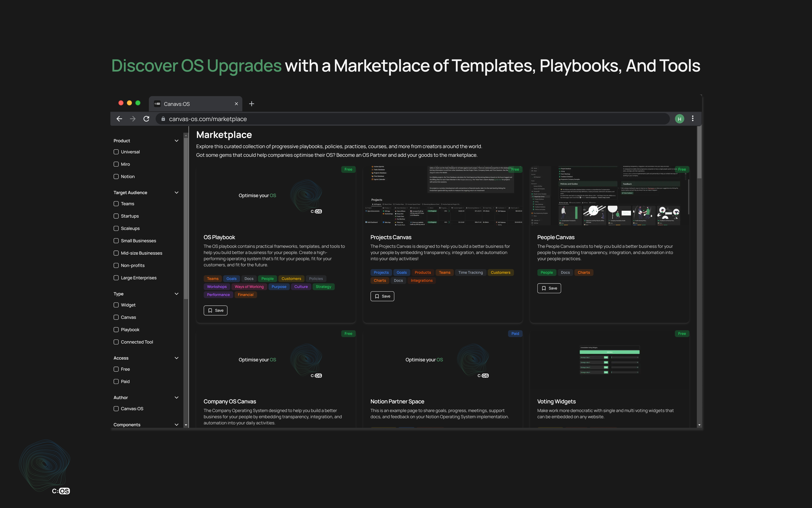The height and width of the screenshot is (508, 812).
Task: Click the red macOS window button
Action: coord(121,103)
